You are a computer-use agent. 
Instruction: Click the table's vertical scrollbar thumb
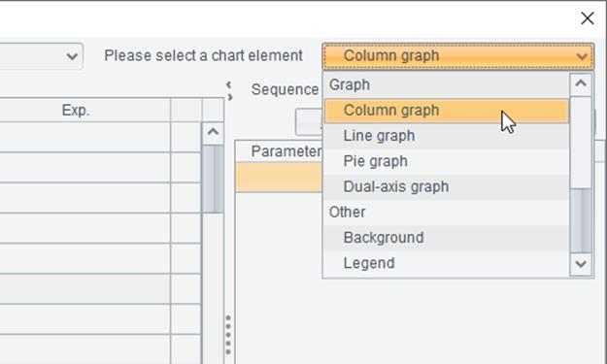tap(213, 179)
